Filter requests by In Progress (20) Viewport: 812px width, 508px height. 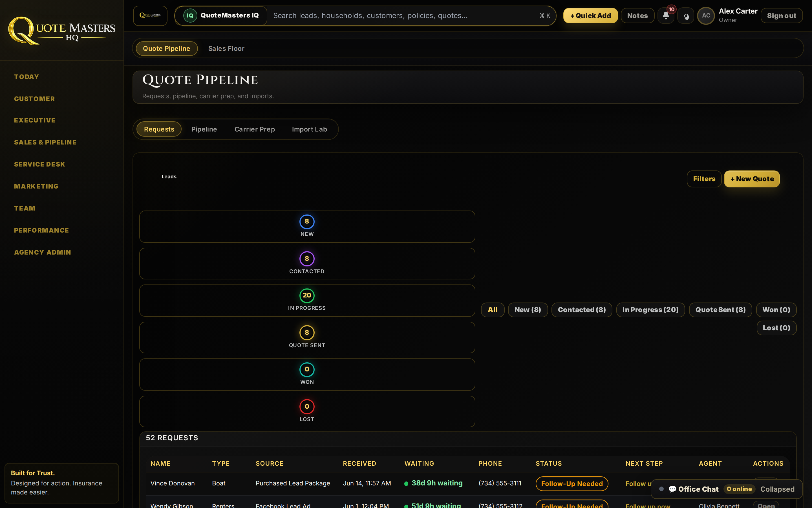650,310
